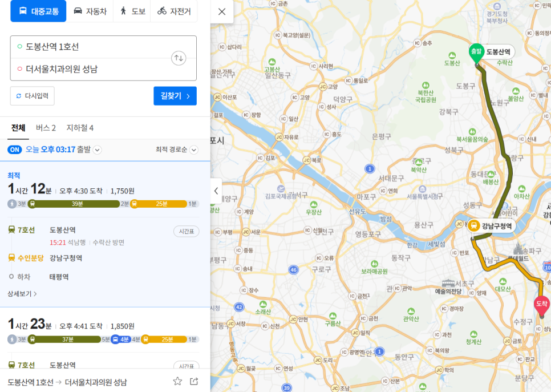Collapse the side panel with arrow handle
The height and width of the screenshot is (392, 551).
coord(216,191)
